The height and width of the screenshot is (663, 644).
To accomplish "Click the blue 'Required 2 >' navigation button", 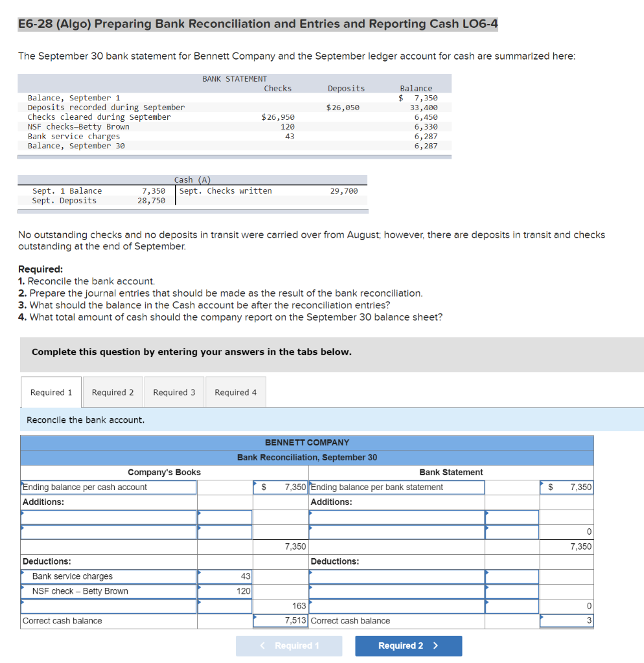I will (408, 646).
